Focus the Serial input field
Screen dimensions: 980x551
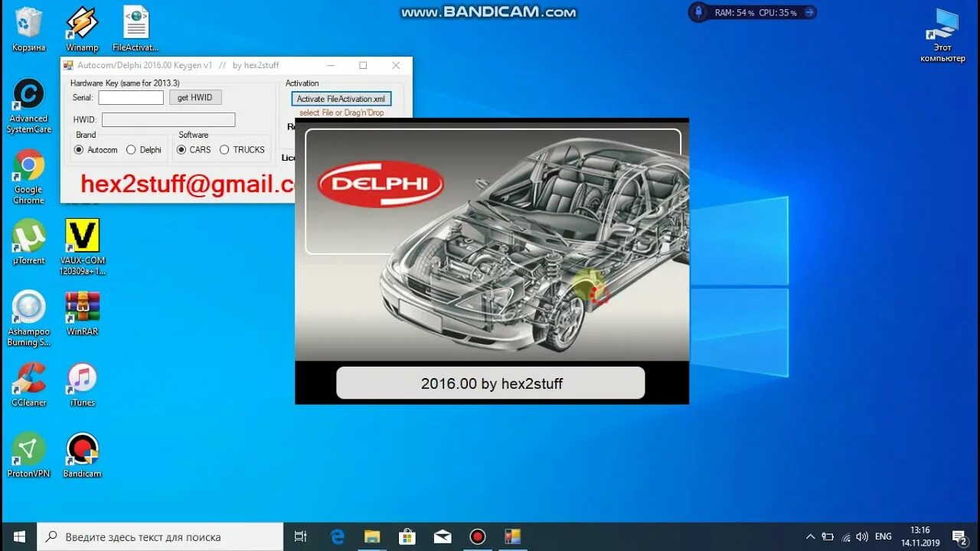click(x=131, y=97)
